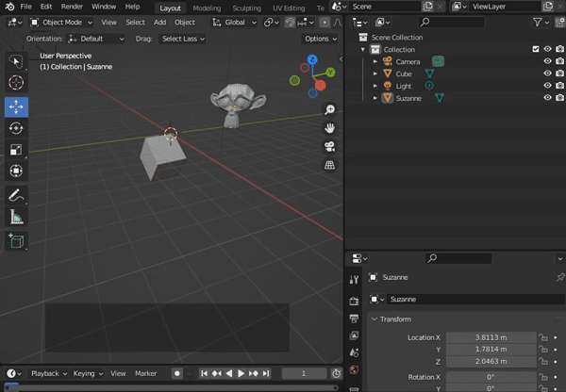Select the Add Cube tool
Viewport: 566px width, 392px height.
point(16,241)
